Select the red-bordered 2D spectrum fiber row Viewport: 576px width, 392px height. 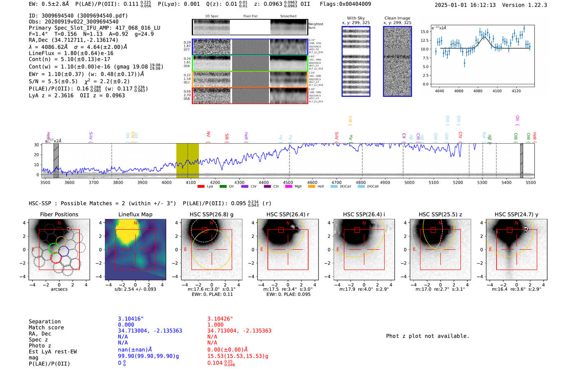(250, 95)
